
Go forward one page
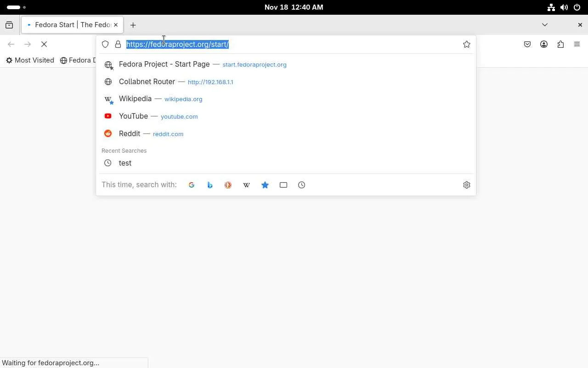coord(28,44)
